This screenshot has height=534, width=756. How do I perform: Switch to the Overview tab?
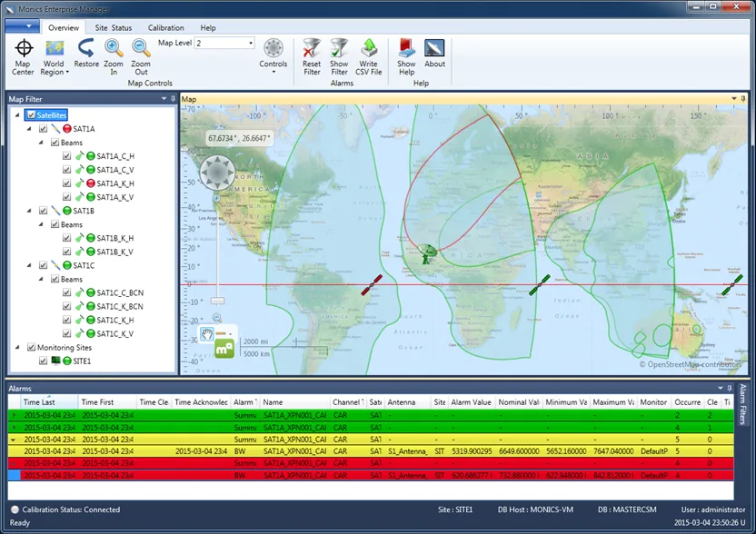click(64, 27)
